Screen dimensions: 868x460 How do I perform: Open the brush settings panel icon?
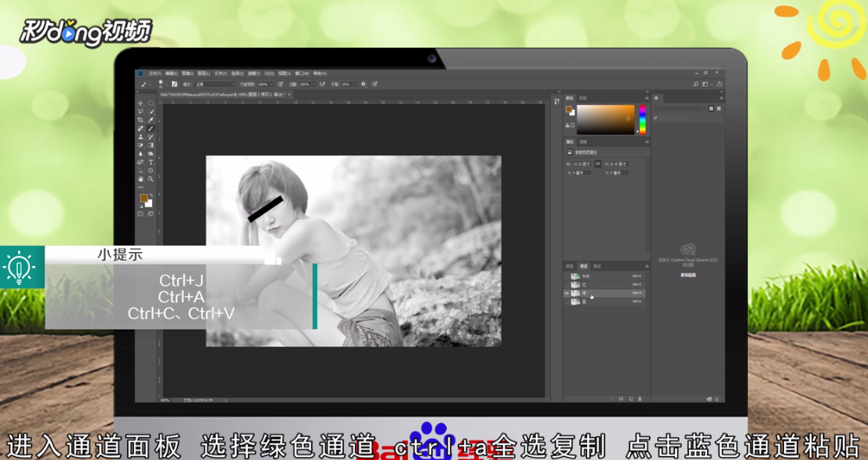(174, 84)
